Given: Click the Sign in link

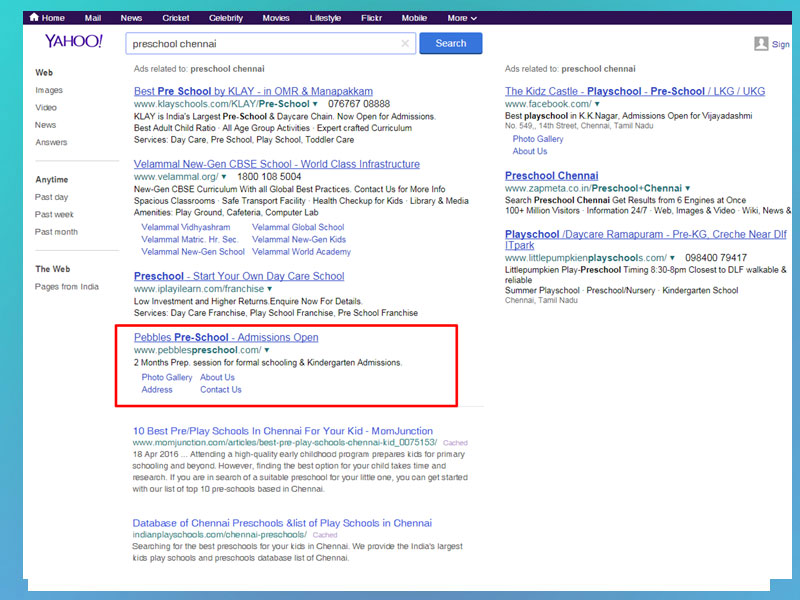Looking at the screenshot, I should pos(781,44).
